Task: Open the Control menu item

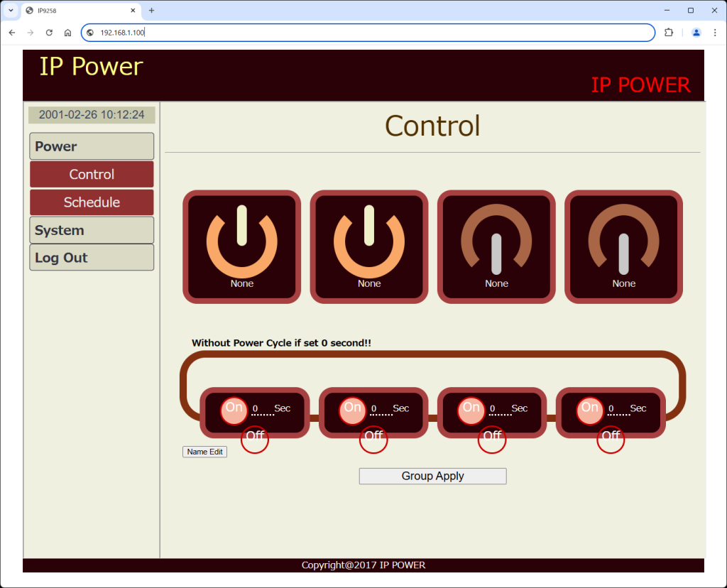Action: coord(92,175)
